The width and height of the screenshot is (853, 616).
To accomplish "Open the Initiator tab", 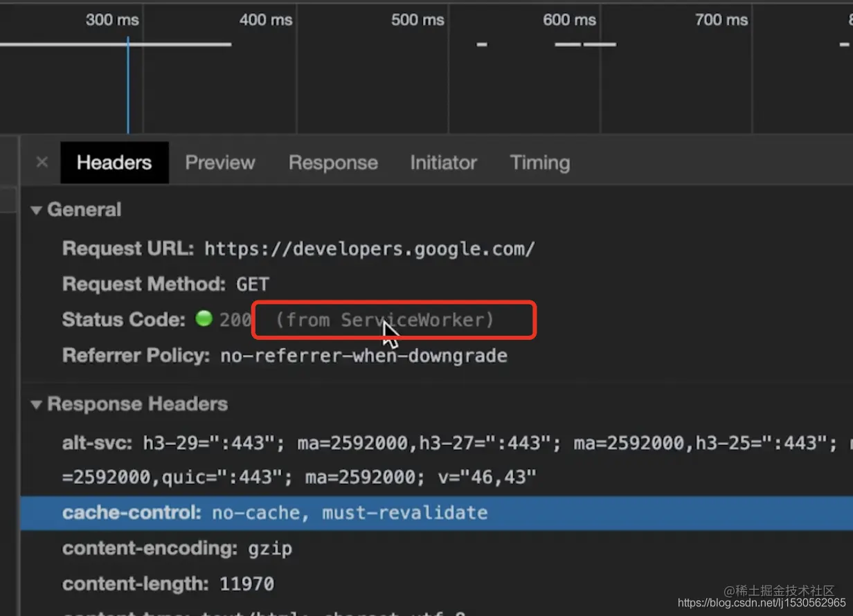I will [443, 163].
